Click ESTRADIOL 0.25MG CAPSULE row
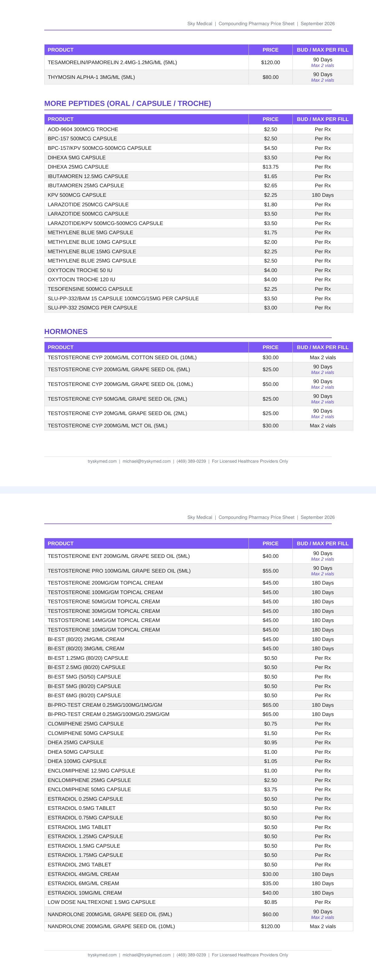The width and height of the screenshot is (376, 980). click(199, 799)
